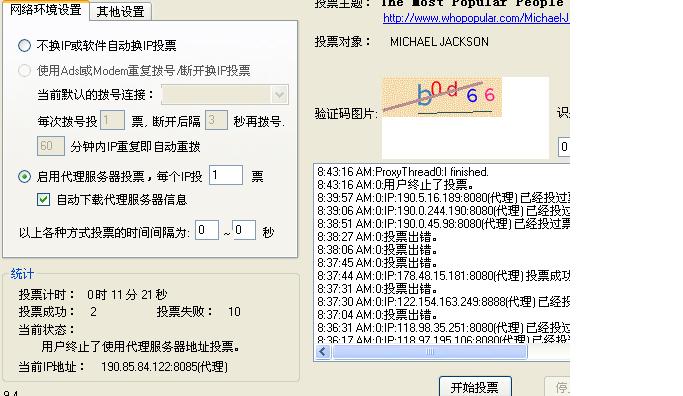This screenshot has width=683, height=396.
Task: Open the 其他设置 tab
Action: pyautogui.click(x=121, y=11)
